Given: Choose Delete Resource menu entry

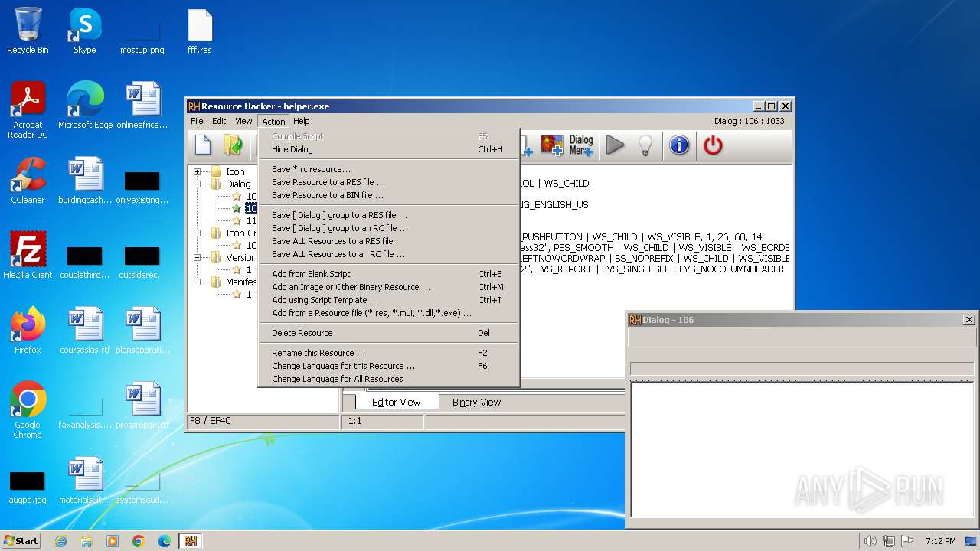Looking at the screenshot, I should pyautogui.click(x=389, y=333).
